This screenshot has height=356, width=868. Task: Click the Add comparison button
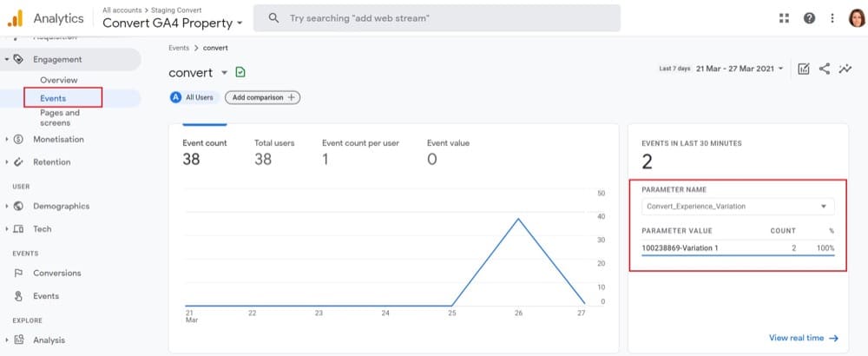pyautogui.click(x=262, y=97)
